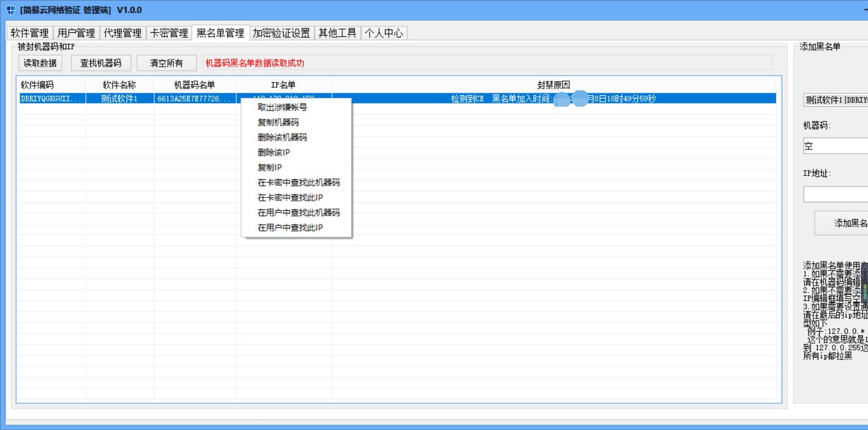This screenshot has width=868, height=430.
Task: Open the 加密验证设置 tab
Action: 281,33
